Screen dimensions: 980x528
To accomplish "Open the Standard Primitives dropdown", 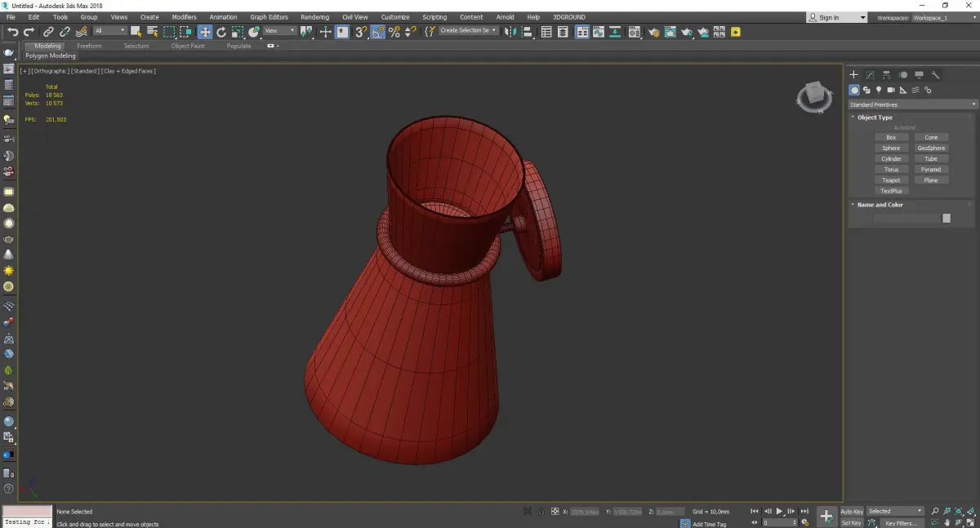I will pos(912,104).
